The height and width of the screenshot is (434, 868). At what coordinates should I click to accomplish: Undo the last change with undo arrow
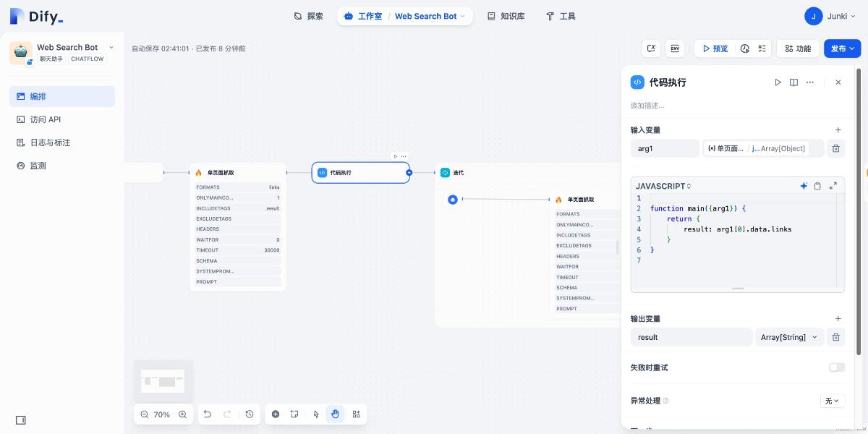pyautogui.click(x=208, y=414)
